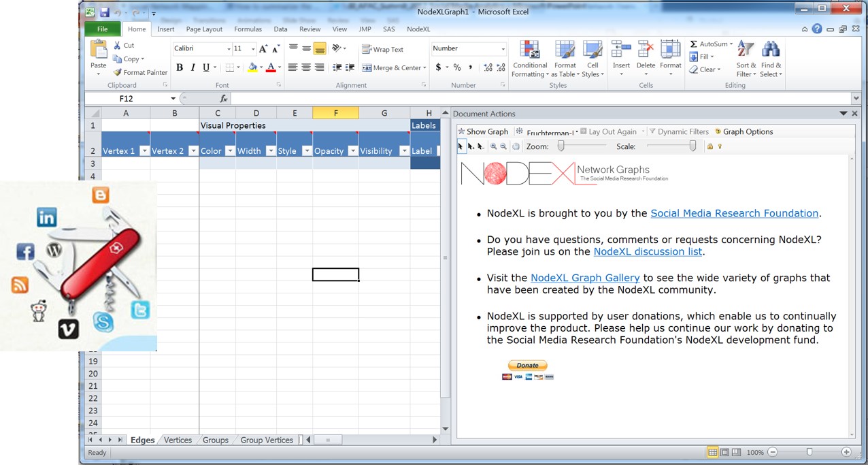Open the Vertex 1 column filter dropdown
The width and height of the screenshot is (868, 465).
(x=144, y=151)
